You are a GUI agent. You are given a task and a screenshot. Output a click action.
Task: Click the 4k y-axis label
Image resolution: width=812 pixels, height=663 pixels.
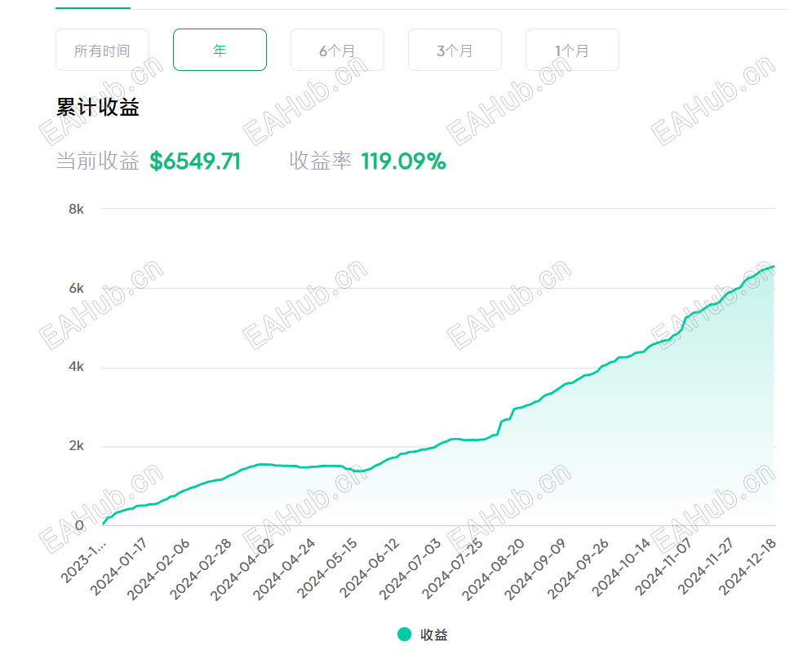point(77,367)
